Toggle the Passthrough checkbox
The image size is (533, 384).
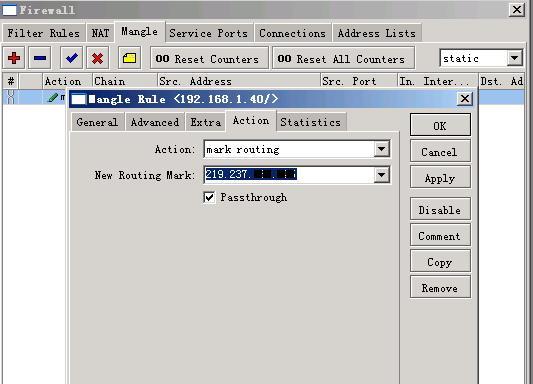[x=209, y=197]
